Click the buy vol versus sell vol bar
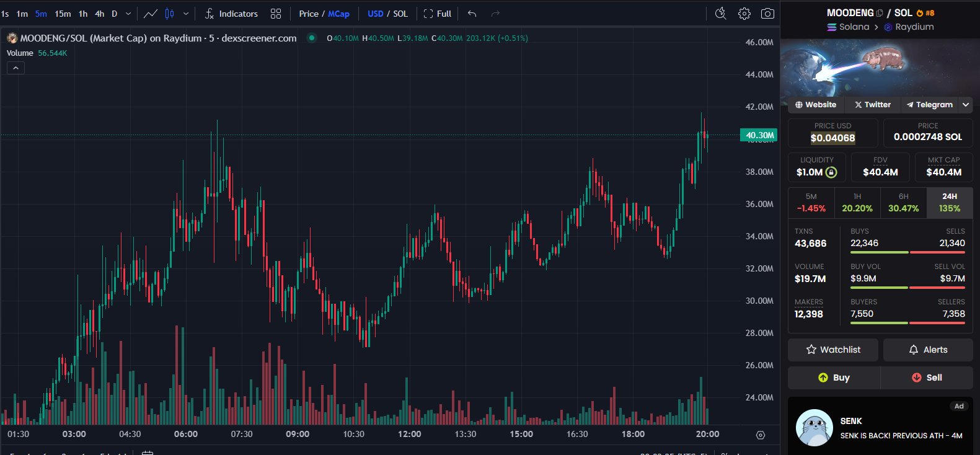 coord(907,288)
